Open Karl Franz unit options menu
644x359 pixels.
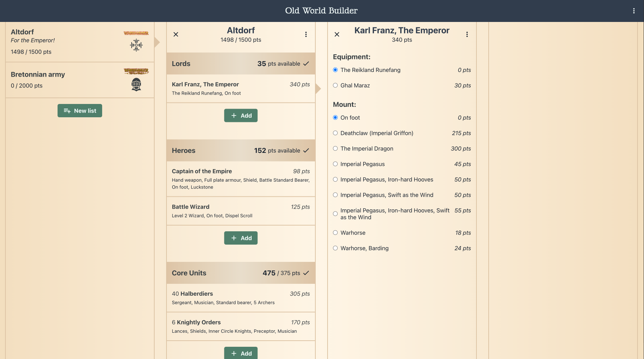(x=467, y=35)
